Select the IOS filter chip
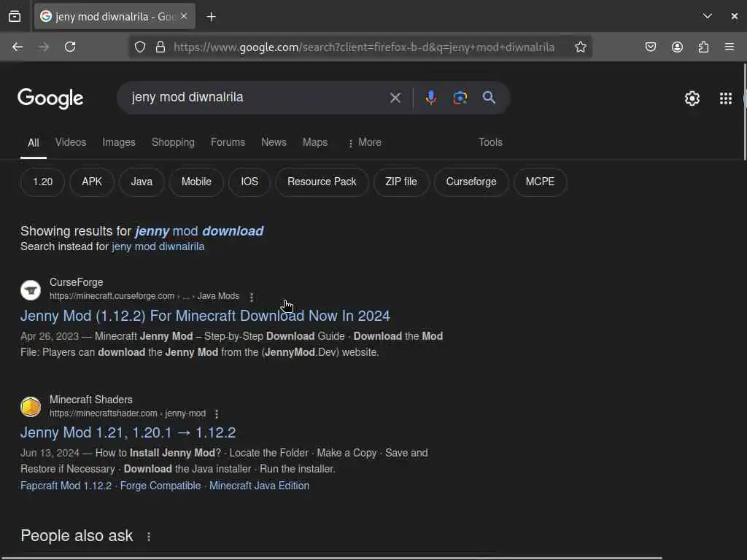 click(x=249, y=182)
